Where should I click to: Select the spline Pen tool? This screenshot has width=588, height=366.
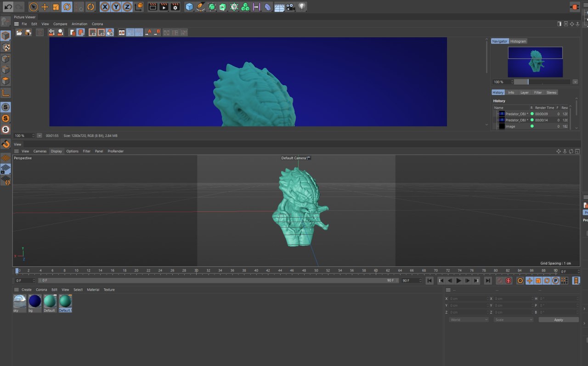point(201,7)
